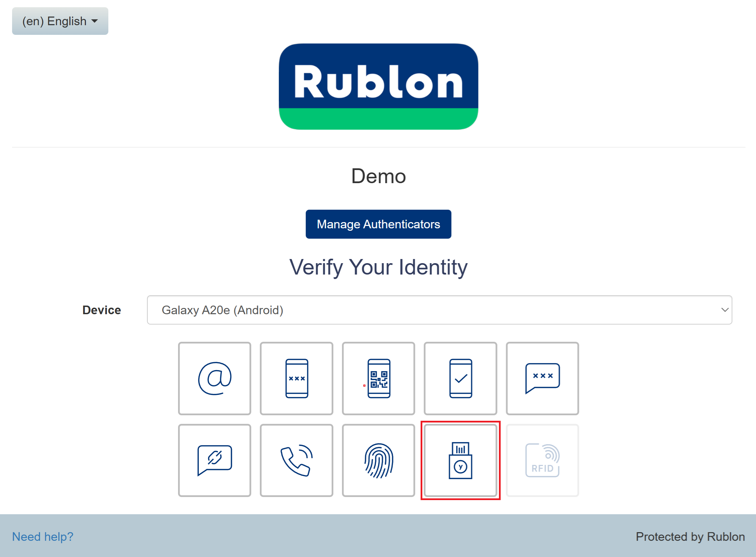Select the QR Code authentication method

click(x=379, y=378)
